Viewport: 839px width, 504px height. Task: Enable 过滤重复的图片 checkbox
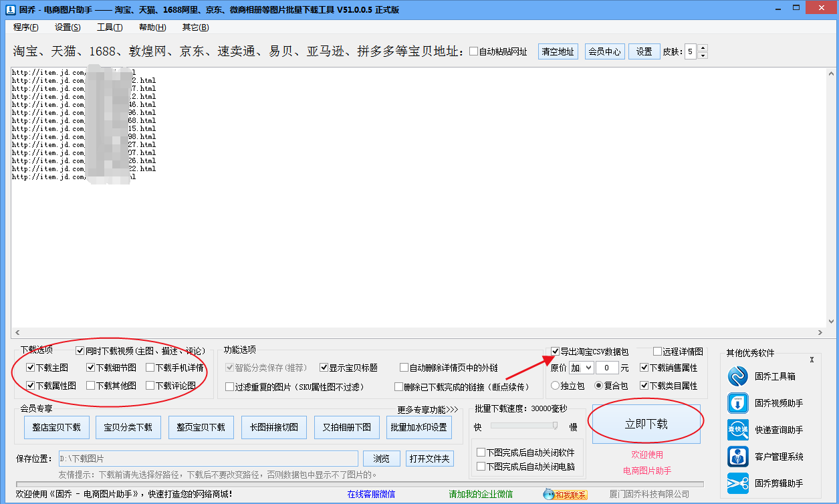pyautogui.click(x=230, y=387)
